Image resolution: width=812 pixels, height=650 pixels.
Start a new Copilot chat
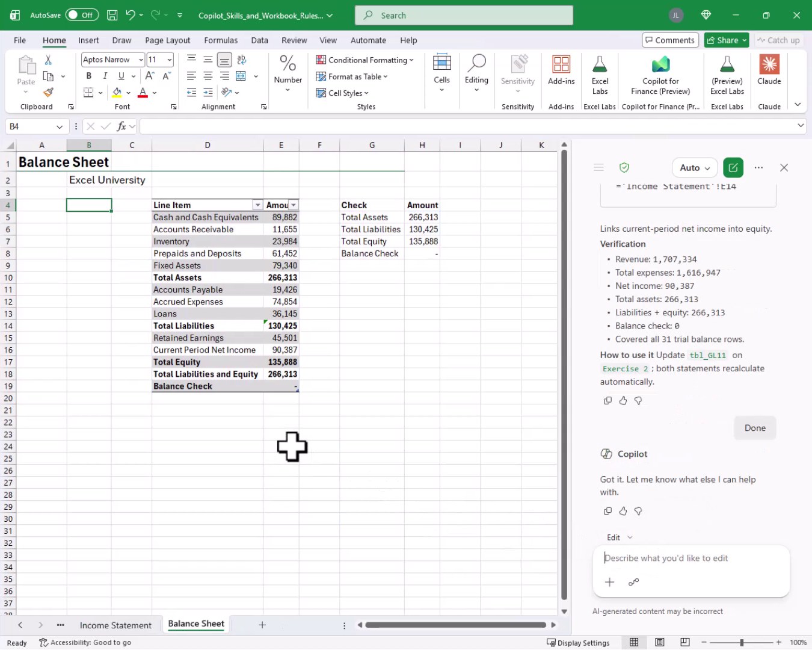(x=733, y=168)
